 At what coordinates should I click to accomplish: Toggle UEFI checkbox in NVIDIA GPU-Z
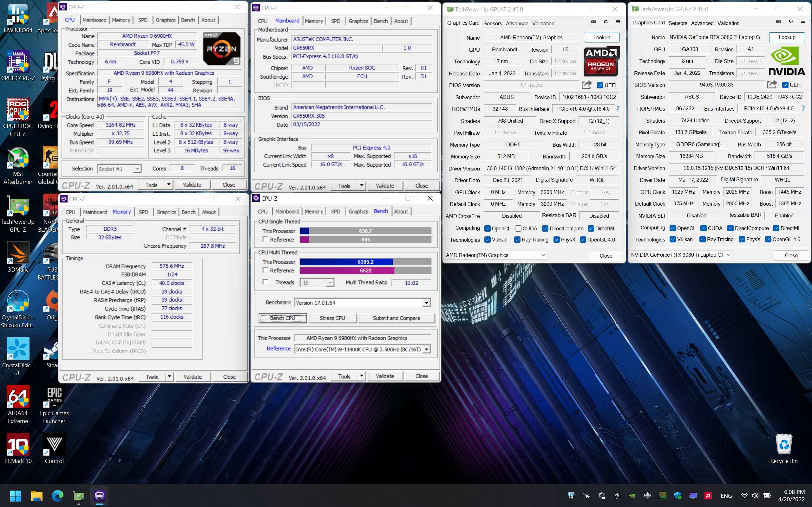[785, 85]
